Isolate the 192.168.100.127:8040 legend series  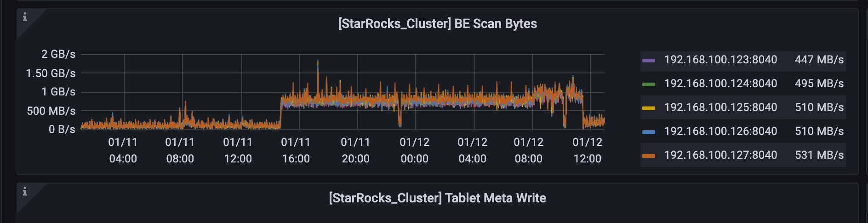tap(720, 155)
